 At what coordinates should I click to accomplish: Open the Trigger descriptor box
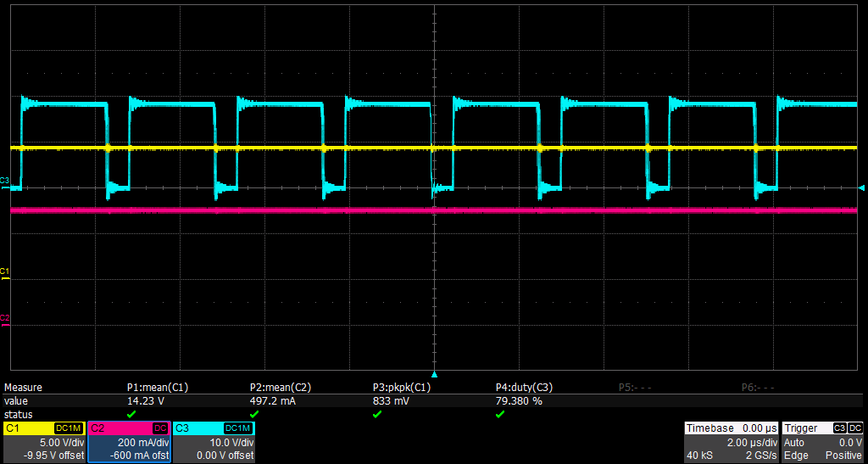822,442
